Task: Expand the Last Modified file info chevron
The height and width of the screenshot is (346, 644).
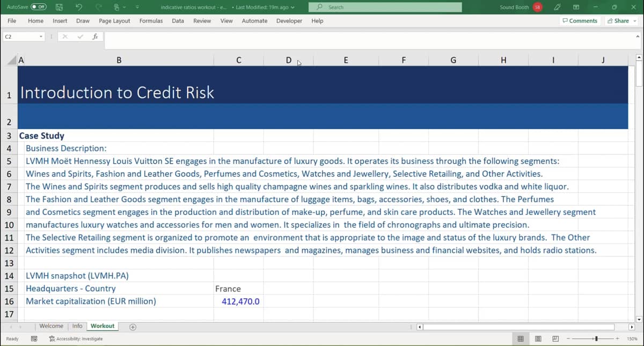Action: (292, 8)
